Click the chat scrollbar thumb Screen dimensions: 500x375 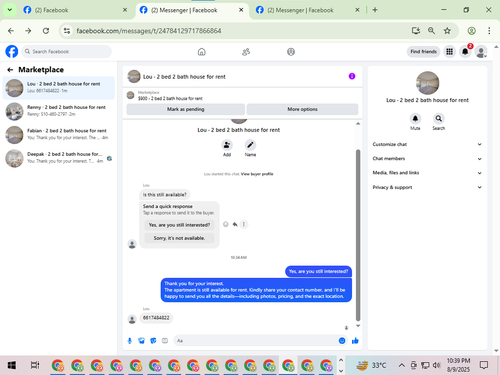point(358,235)
